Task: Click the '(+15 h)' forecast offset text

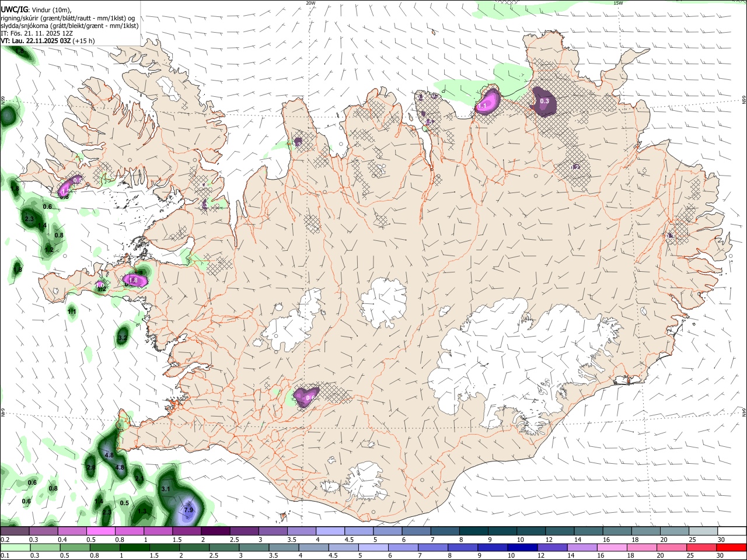Action: [x=84, y=41]
